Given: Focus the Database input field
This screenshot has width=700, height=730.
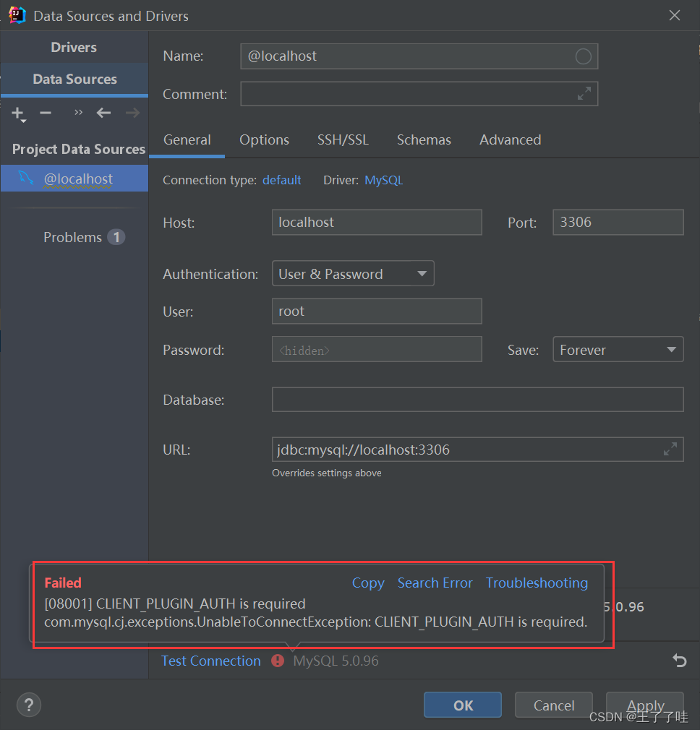Looking at the screenshot, I should point(477,399).
